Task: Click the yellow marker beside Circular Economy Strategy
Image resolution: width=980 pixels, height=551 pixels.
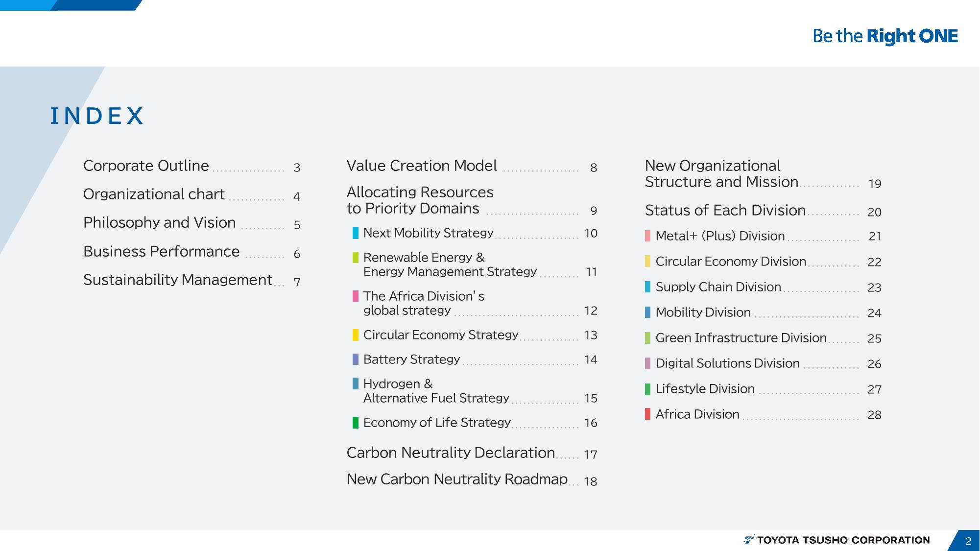Action: 356,335
